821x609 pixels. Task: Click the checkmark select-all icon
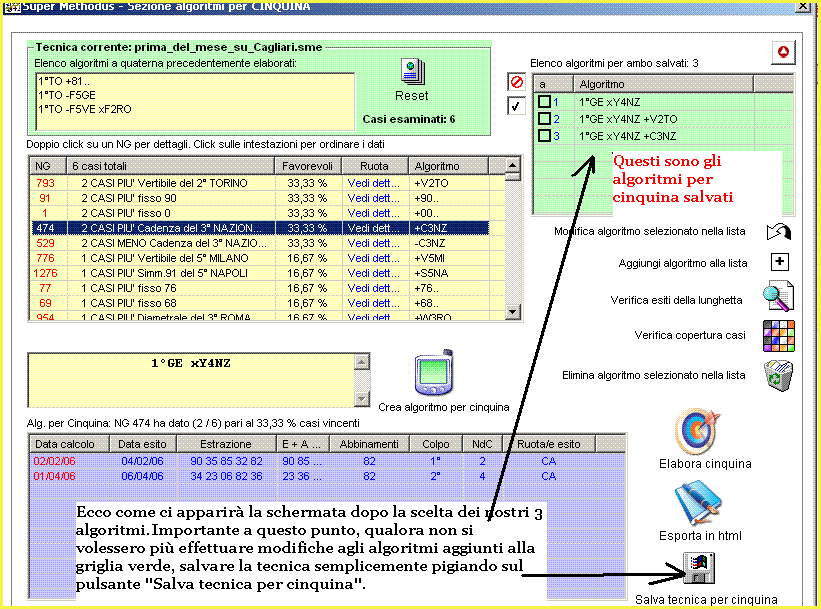click(516, 106)
